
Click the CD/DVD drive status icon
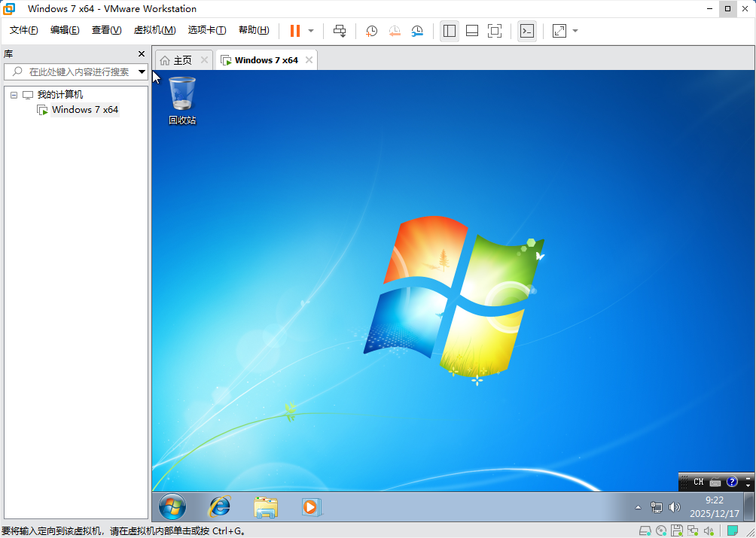coord(661,531)
